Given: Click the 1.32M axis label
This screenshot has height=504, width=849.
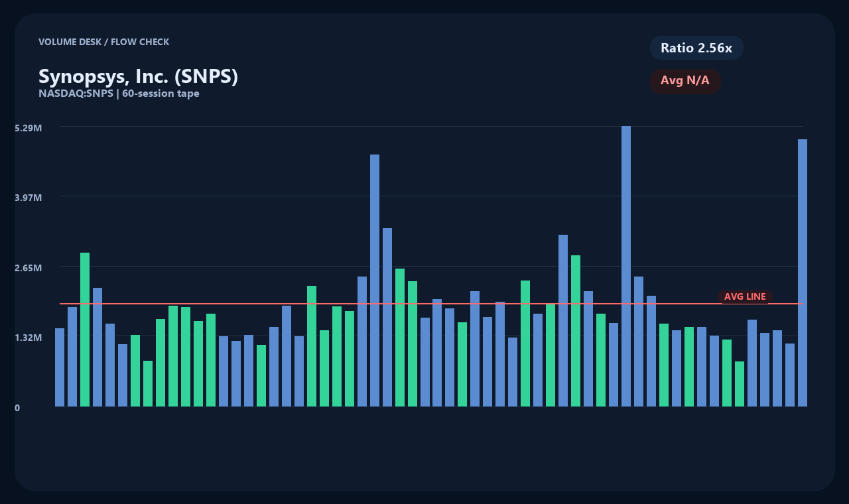Looking at the screenshot, I should [x=29, y=338].
